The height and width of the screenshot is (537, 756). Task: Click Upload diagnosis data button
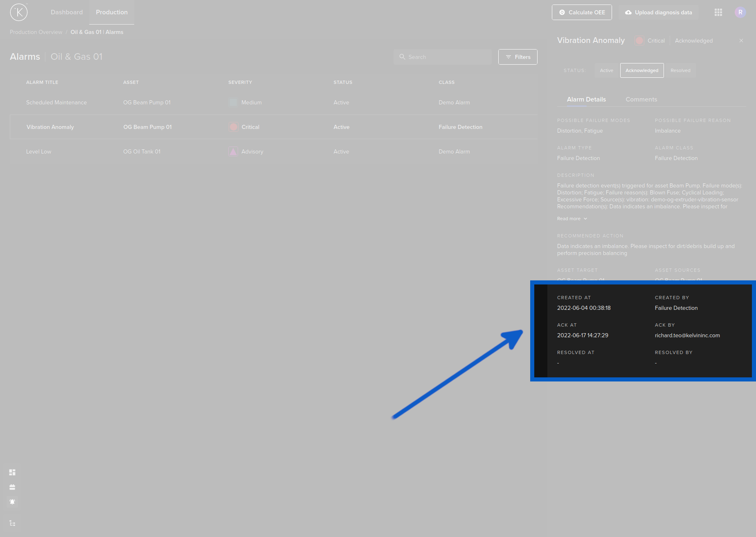point(658,12)
